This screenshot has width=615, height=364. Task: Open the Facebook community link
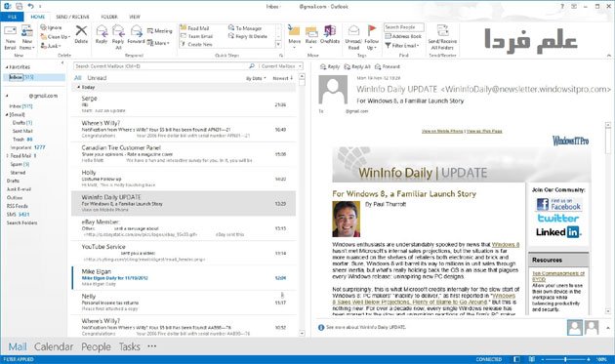(558, 204)
